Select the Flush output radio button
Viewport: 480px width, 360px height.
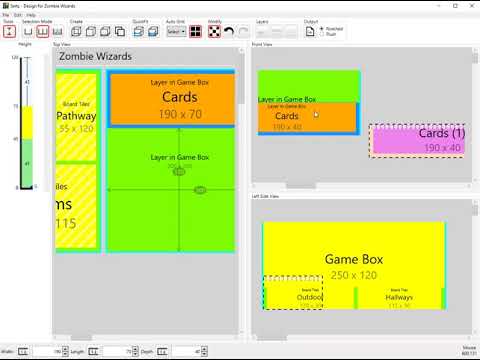(x=322, y=34)
